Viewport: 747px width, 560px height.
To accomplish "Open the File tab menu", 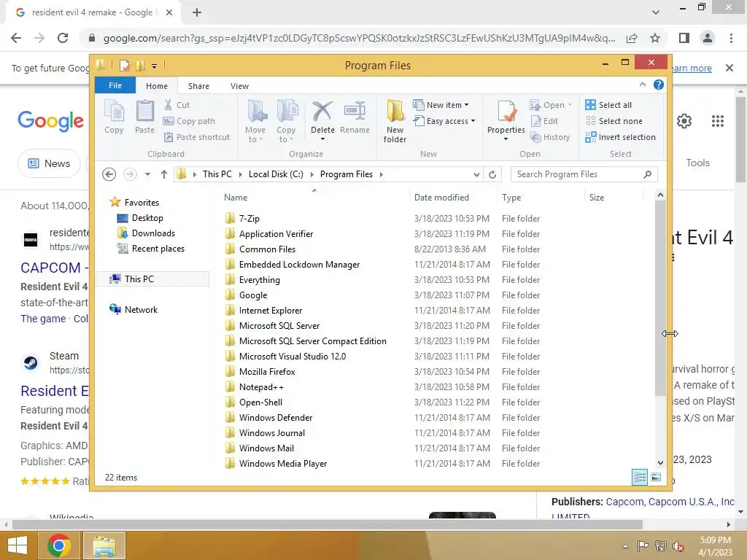I will click(115, 85).
